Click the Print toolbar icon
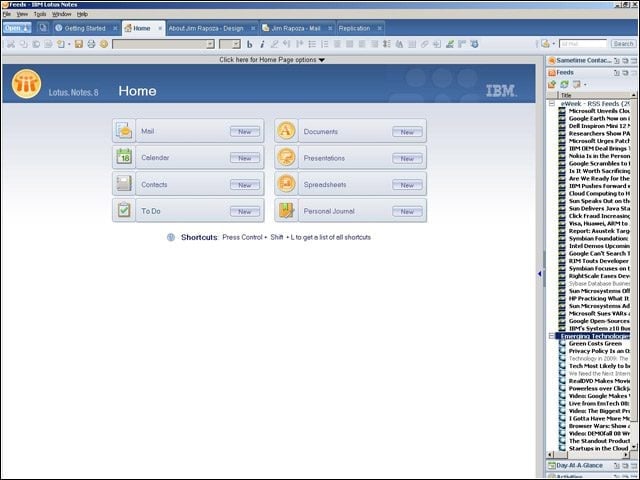Viewport: 640px width, 480px height. click(91, 44)
